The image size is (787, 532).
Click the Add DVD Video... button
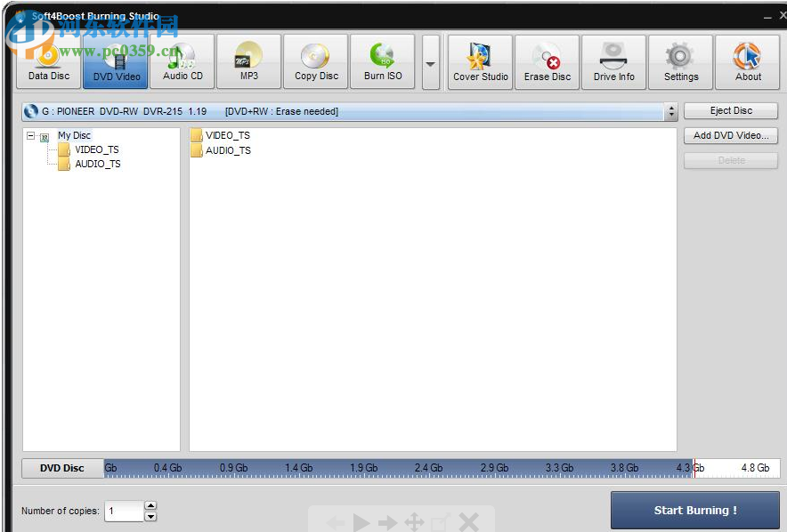tap(731, 135)
